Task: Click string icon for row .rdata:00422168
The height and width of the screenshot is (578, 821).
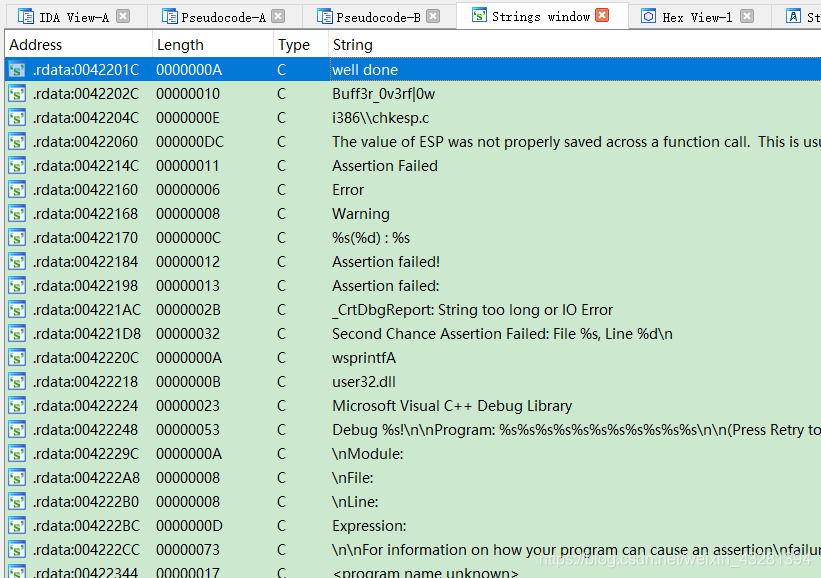Action: click(x=17, y=214)
